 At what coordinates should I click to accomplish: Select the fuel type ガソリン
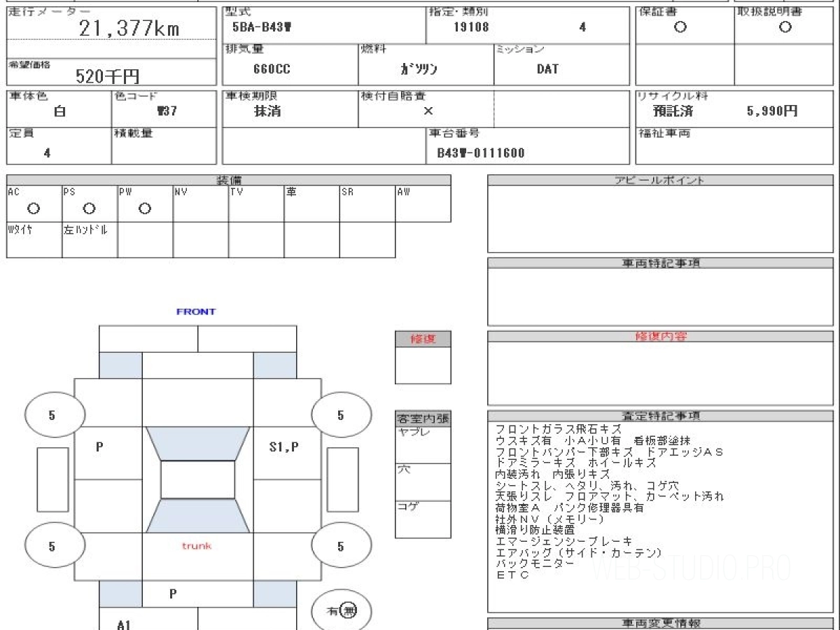[419, 69]
